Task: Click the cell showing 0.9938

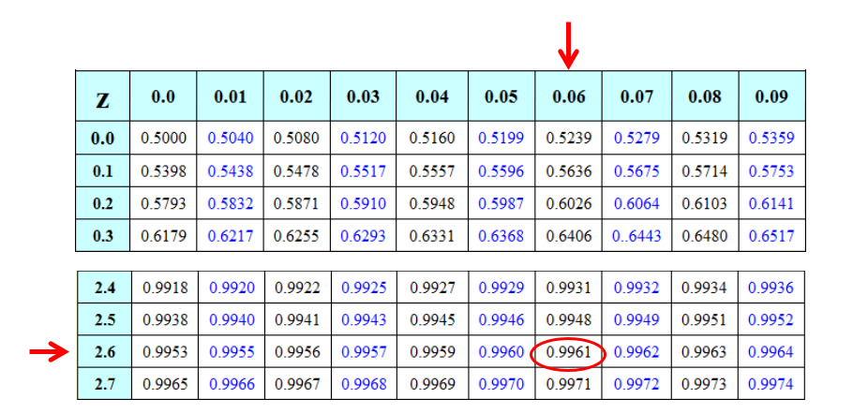Action: [x=165, y=319]
